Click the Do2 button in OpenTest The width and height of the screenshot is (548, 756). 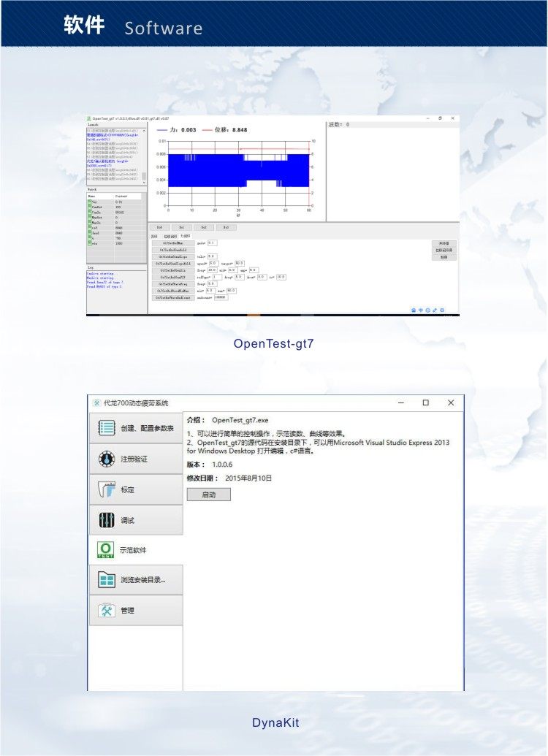pos(204,227)
